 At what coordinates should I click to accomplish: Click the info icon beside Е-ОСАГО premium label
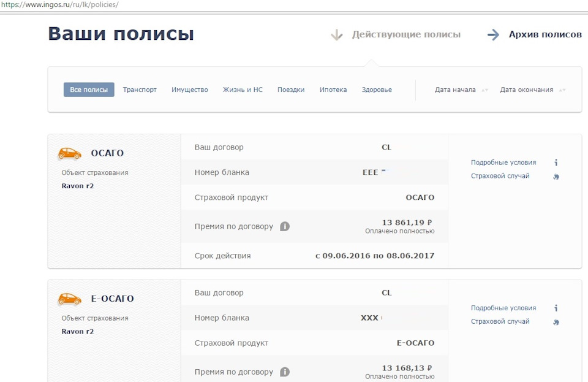coord(285,372)
